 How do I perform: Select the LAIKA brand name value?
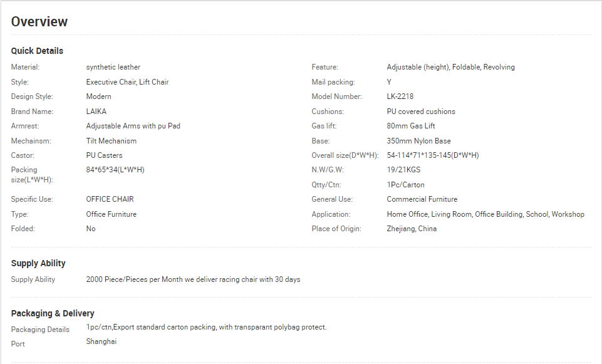(96, 112)
